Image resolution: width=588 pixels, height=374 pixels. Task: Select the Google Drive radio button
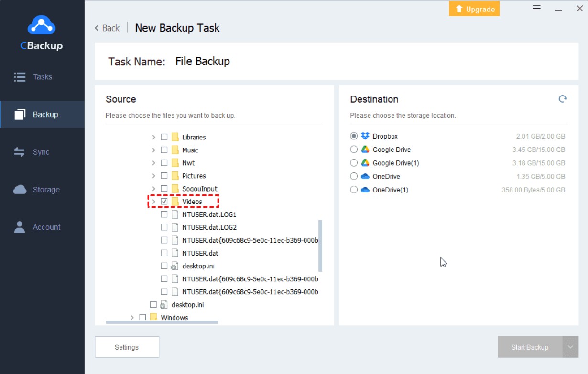pyautogui.click(x=354, y=150)
